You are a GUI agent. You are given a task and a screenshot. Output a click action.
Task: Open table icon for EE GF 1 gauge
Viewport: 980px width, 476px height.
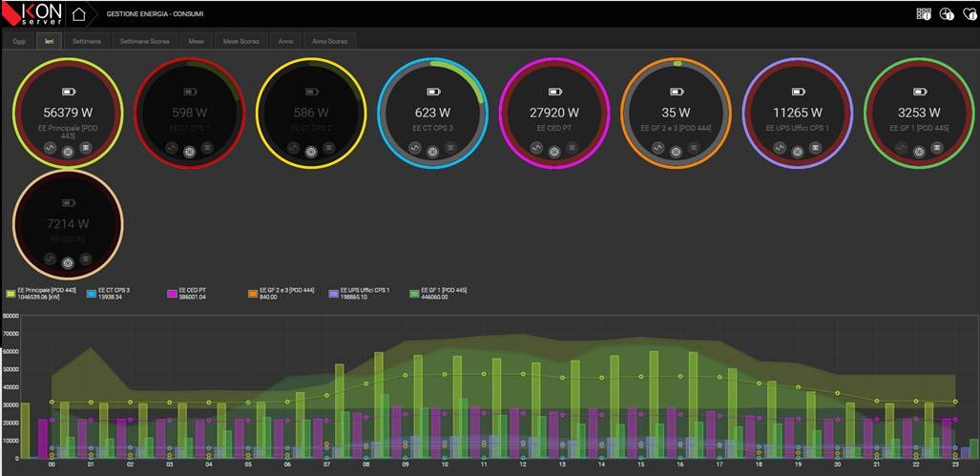click(936, 148)
